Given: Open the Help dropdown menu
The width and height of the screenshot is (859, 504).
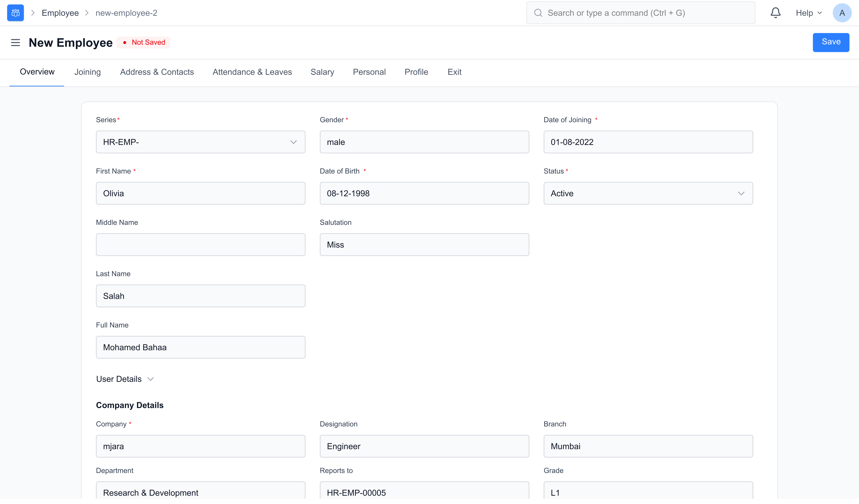Looking at the screenshot, I should click(x=809, y=13).
